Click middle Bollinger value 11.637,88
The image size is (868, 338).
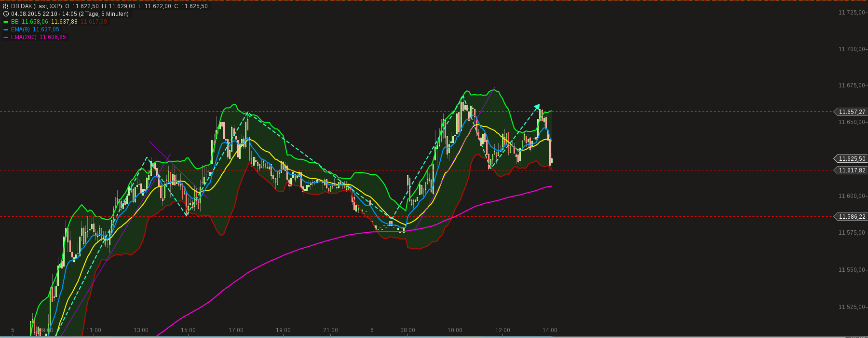click(x=64, y=22)
